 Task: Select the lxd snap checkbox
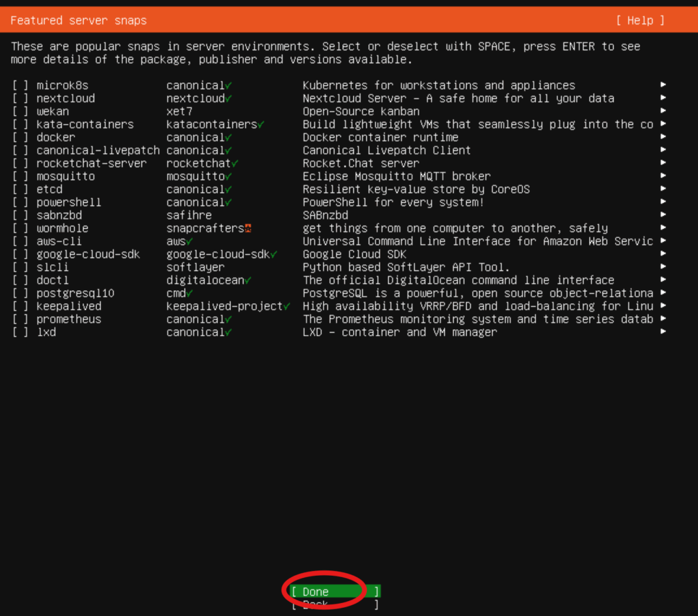pos(20,333)
